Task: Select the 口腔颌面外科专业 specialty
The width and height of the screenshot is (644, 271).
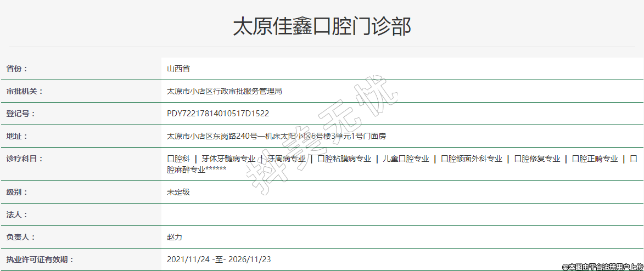Action: point(472,159)
